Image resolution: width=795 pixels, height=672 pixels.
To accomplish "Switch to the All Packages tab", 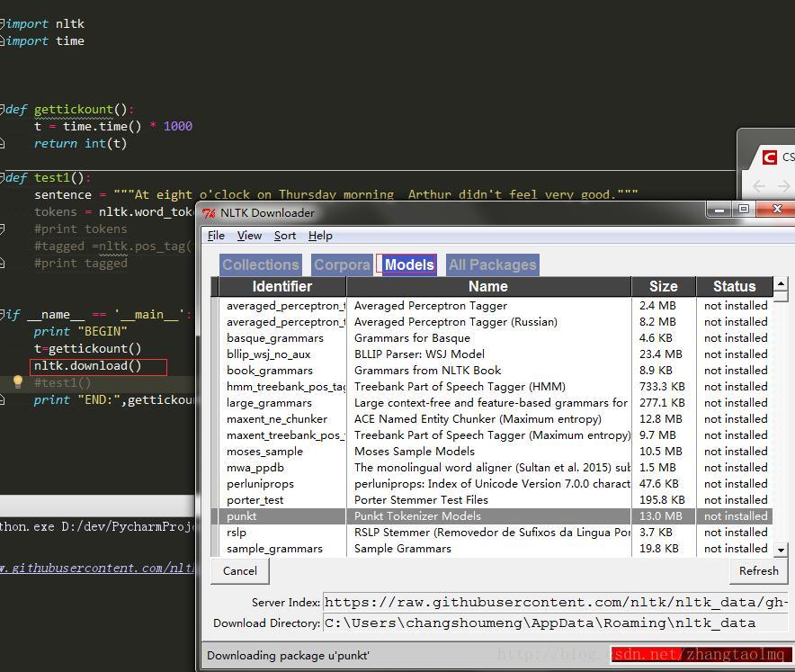I will tap(492, 264).
